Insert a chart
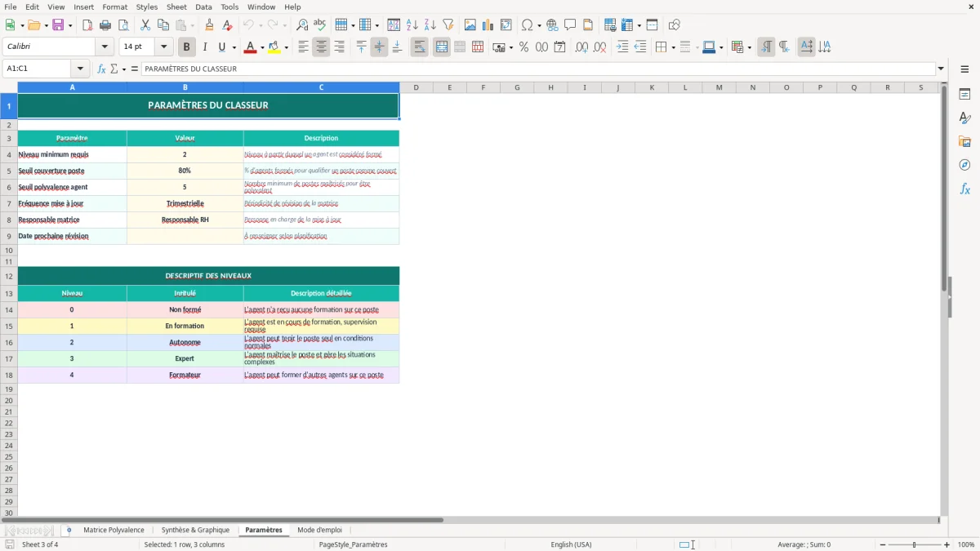 [488, 25]
